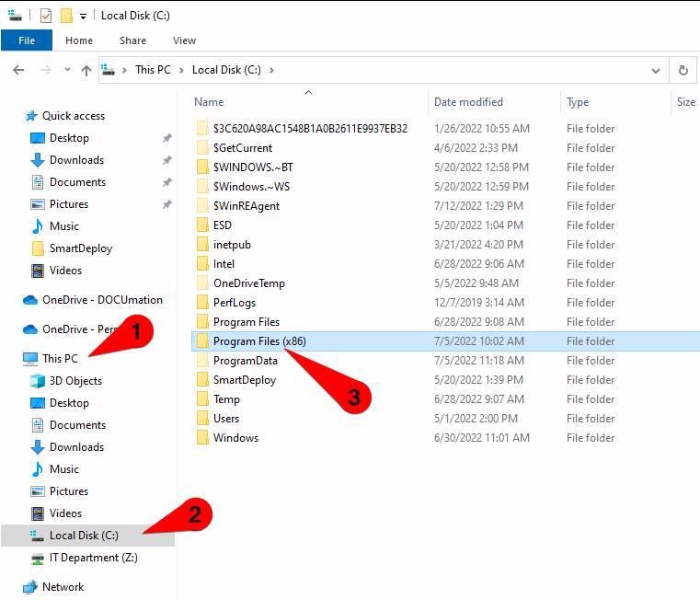The height and width of the screenshot is (600, 700).
Task: Open Downloads under This PC
Action: click(76, 446)
